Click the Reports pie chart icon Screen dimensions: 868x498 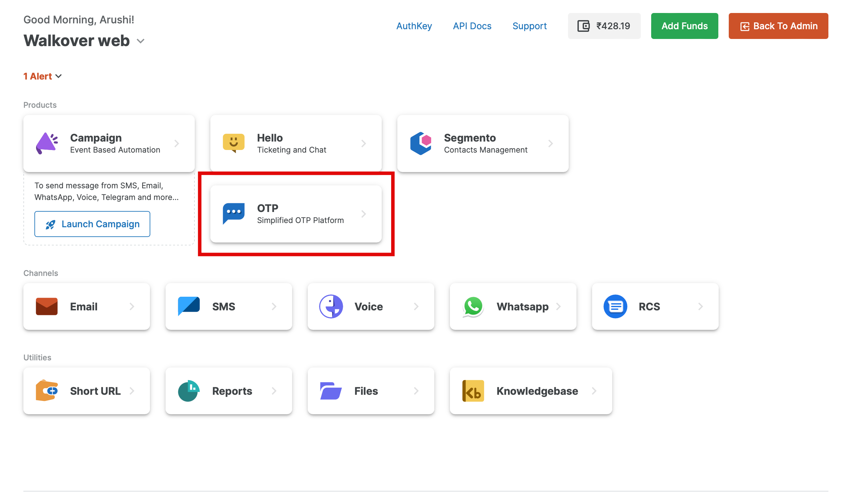[189, 391]
